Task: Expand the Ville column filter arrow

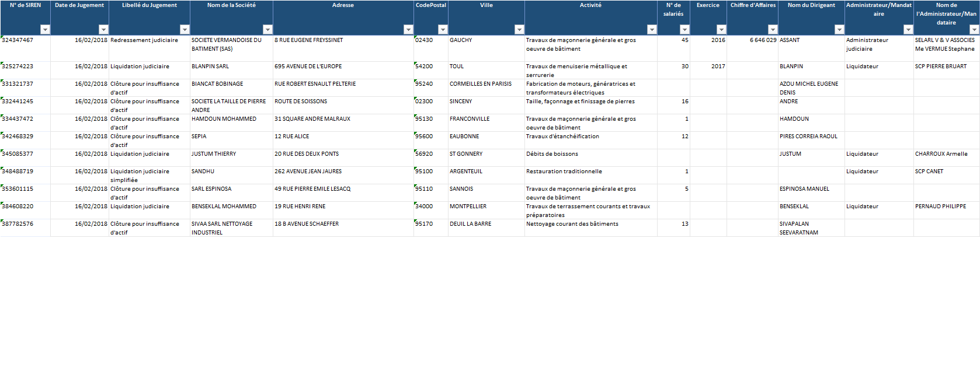Action: click(519, 30)
